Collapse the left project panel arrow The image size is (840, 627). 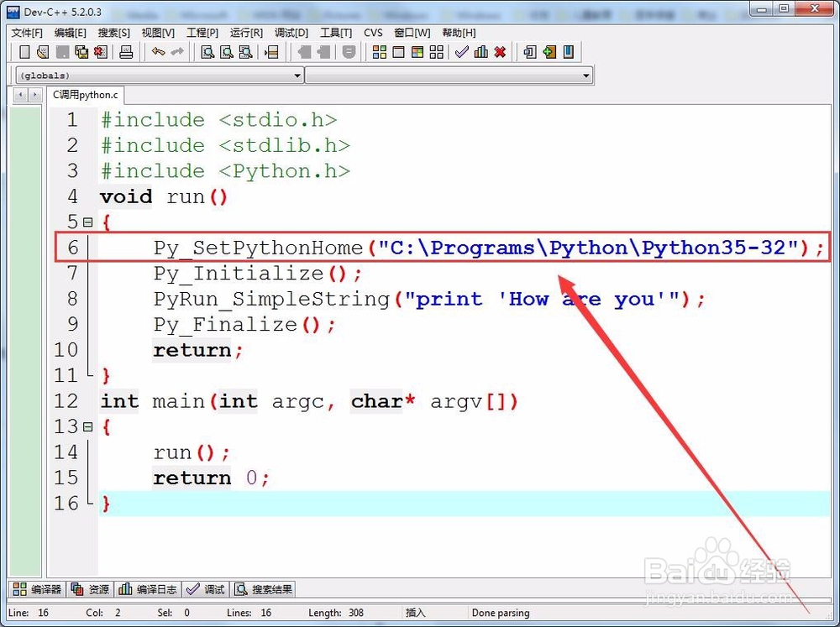[x=18, y=94]
